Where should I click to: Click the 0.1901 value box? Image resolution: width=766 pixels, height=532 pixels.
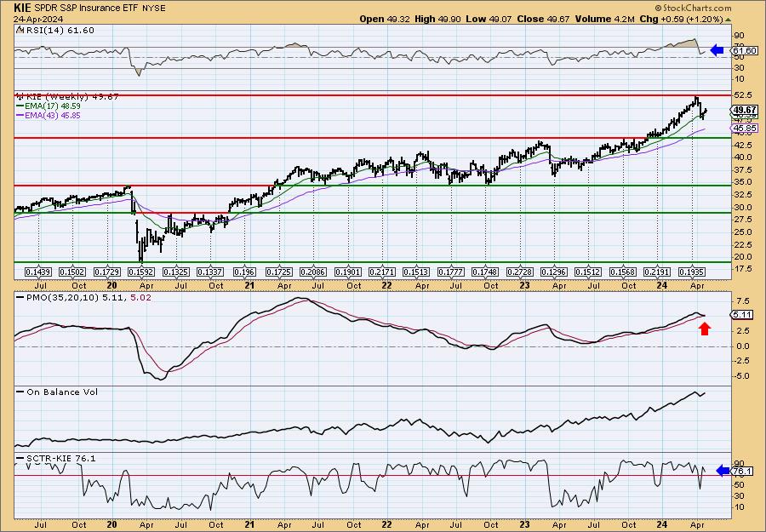pos(348,272)
